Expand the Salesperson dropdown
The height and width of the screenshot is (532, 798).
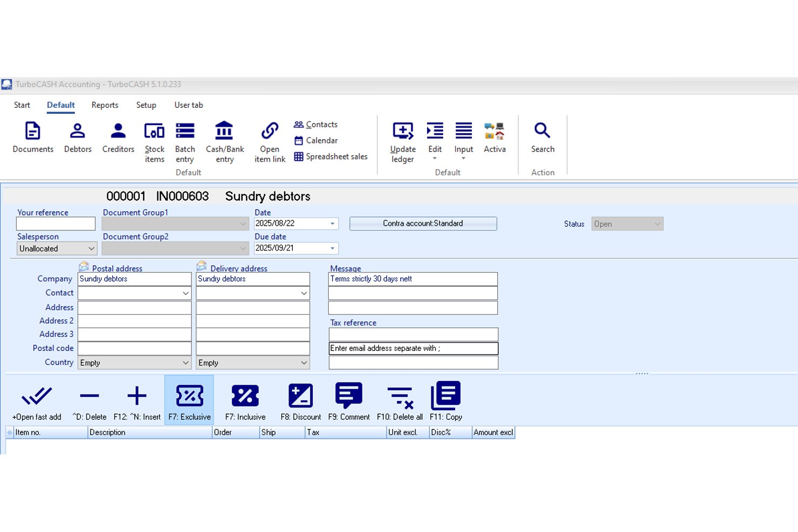point(91,248)
